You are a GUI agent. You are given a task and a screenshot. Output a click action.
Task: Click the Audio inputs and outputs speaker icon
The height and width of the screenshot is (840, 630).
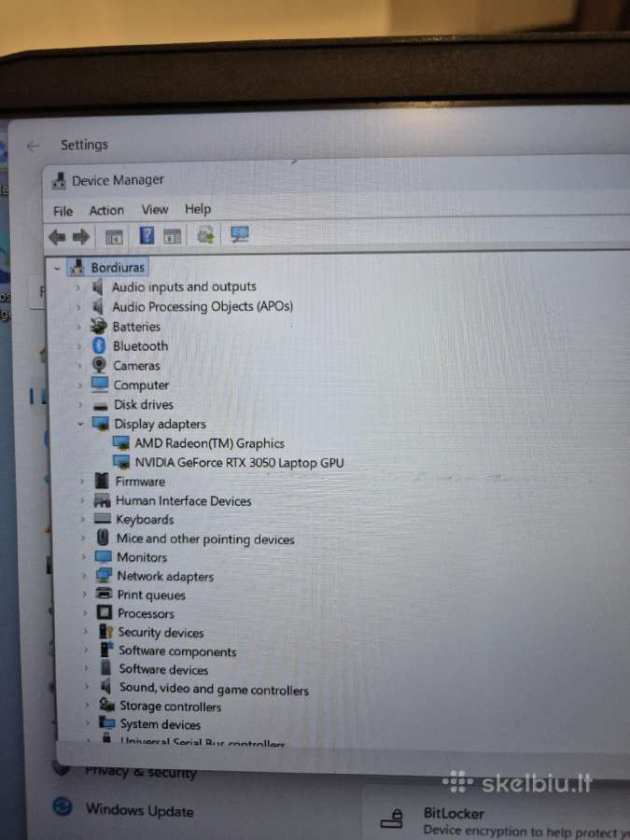click(x=97, y=287)
